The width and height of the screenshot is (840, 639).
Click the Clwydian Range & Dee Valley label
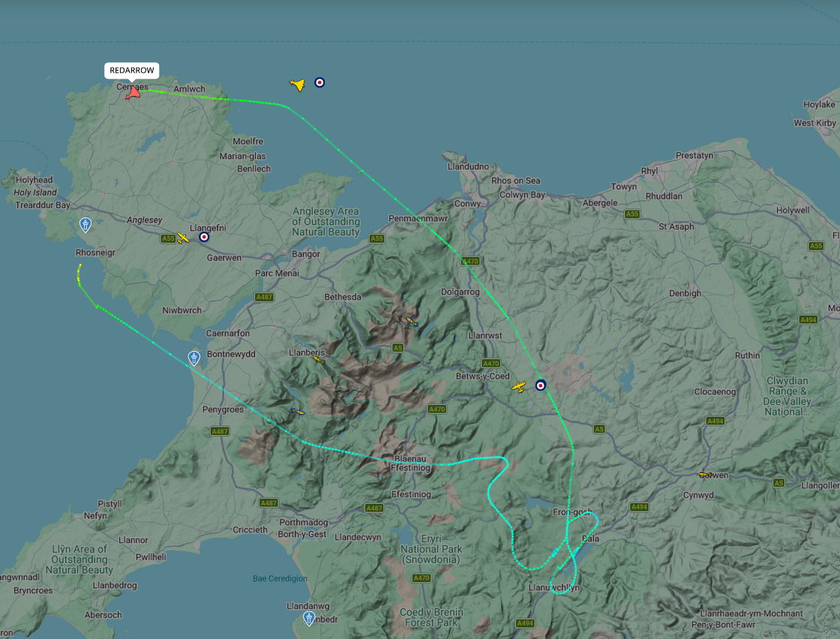pos(787,396)
